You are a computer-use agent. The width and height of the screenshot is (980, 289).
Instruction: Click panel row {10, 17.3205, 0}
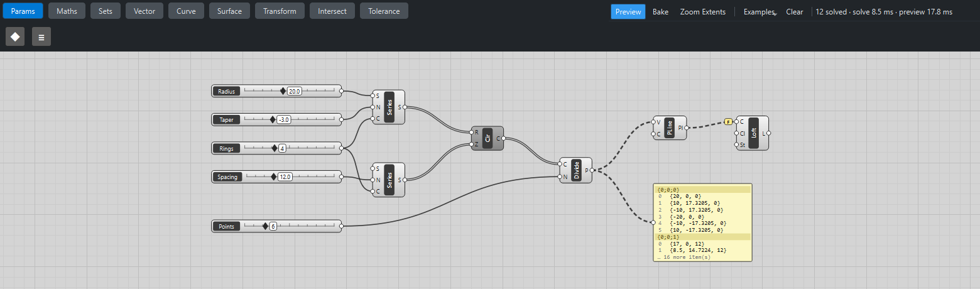(702, 203)
